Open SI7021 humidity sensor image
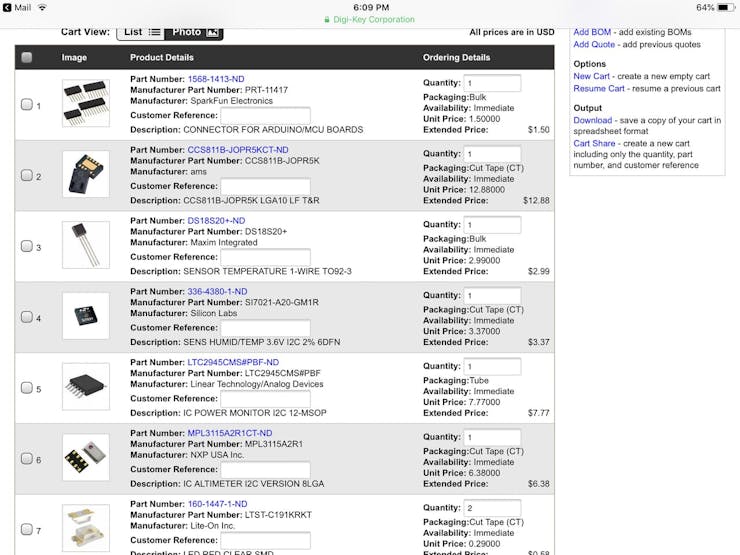740x555 pixels. click(x=86, y=316)
